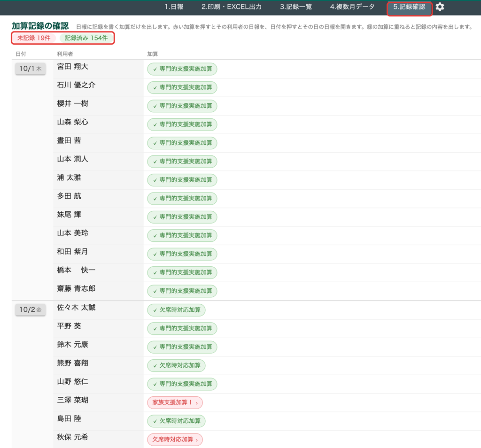The image size is (481, 448).
Task: Filter by 記録済み 154件
Action: [86, 38]
